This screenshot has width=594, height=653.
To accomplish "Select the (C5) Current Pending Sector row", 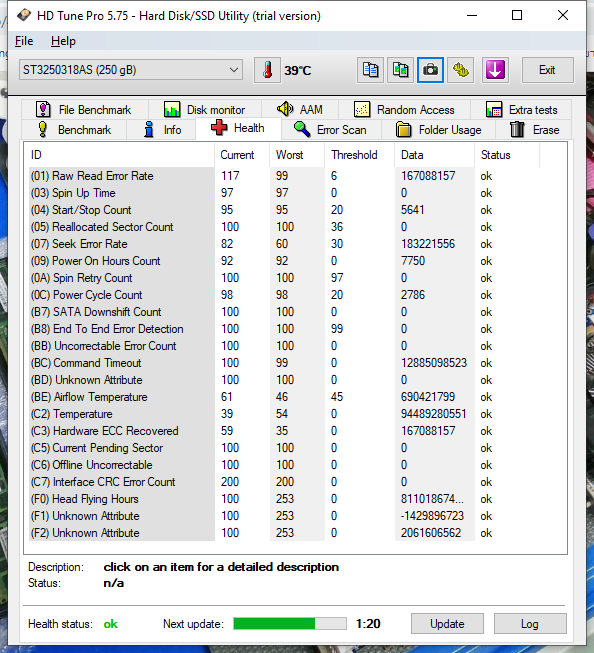I will pyautogui.click(x=284, y=448).
